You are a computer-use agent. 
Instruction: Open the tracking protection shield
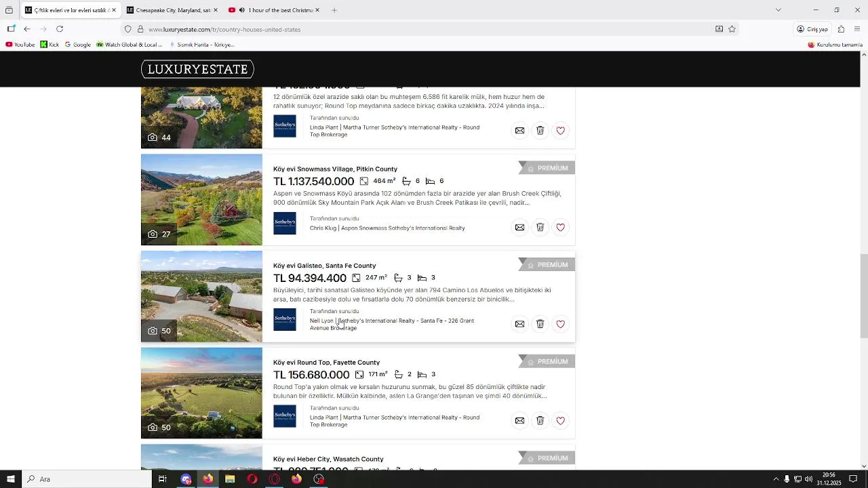[x=127, y=29]
